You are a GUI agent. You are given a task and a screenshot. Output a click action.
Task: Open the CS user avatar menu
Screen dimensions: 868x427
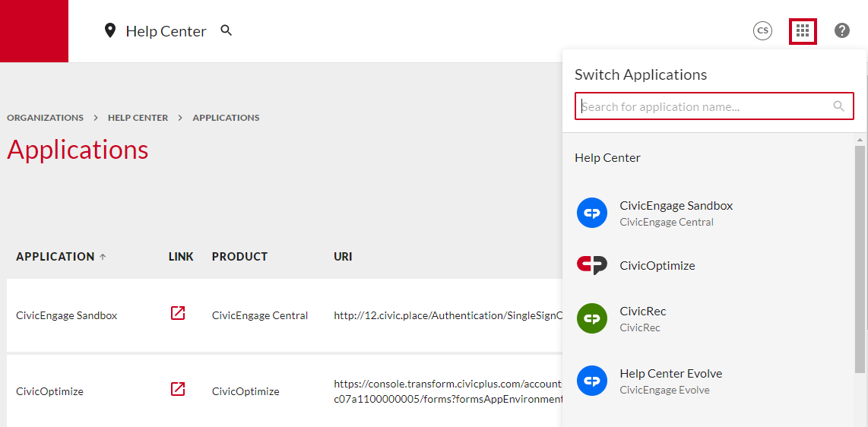[x=762, y=31]
